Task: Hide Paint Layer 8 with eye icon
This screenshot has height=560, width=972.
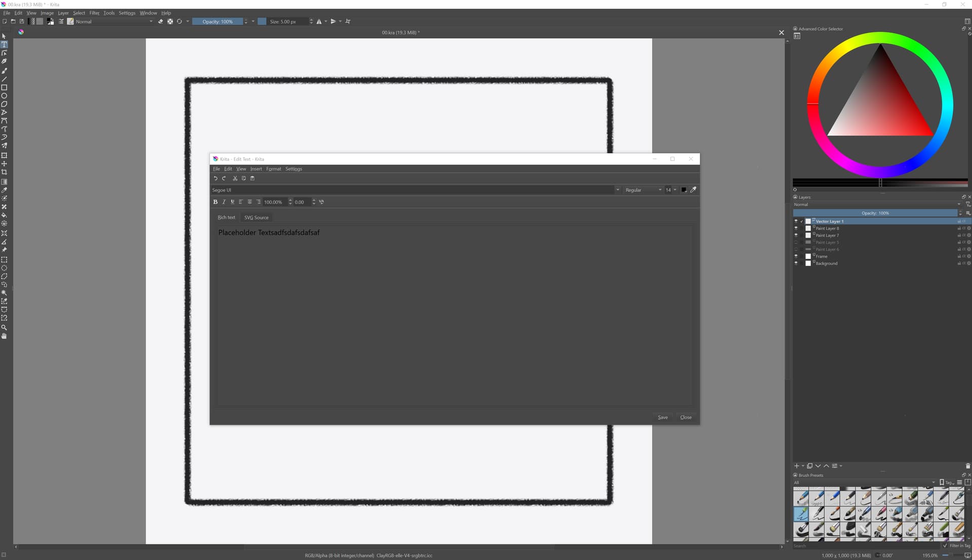Action: (796, 228)
